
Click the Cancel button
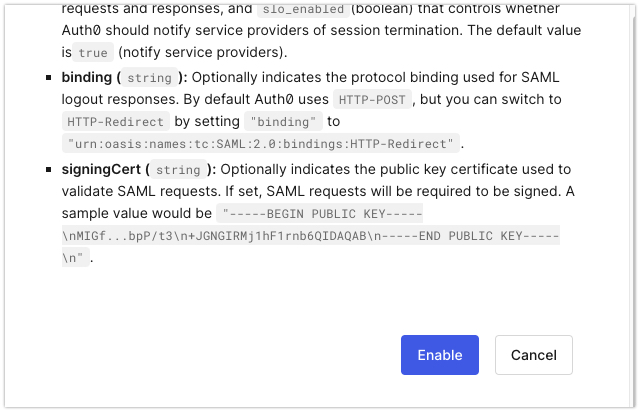pos(533,355)
